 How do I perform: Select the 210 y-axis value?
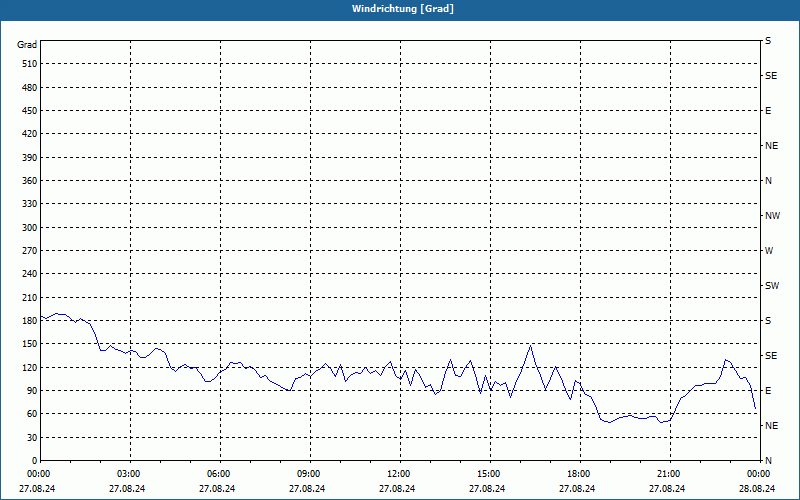pos(30,297)
